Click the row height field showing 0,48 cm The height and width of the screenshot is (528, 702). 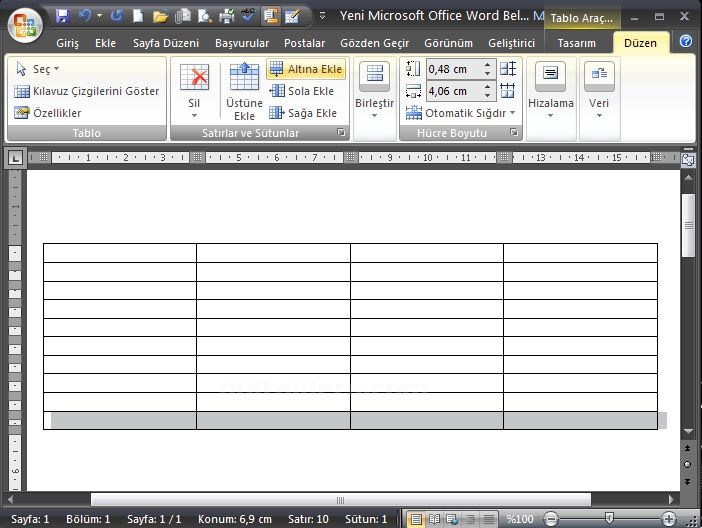coord(453,69)
